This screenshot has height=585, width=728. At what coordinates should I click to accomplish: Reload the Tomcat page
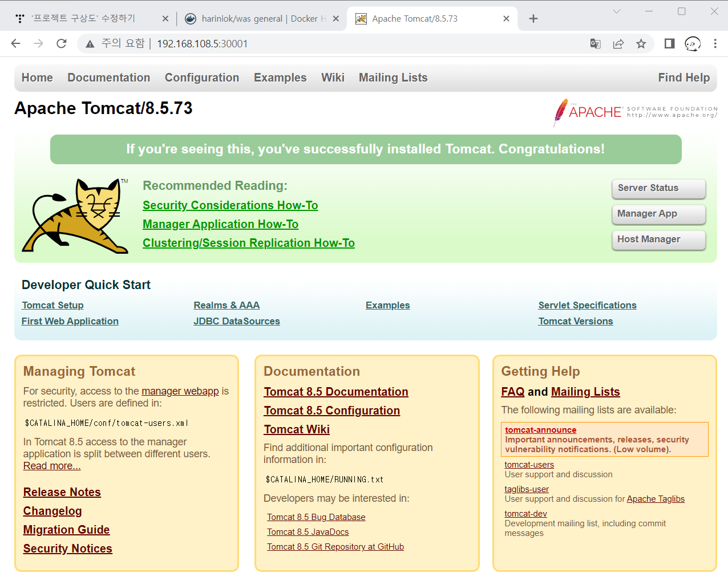tap(62, 43)
